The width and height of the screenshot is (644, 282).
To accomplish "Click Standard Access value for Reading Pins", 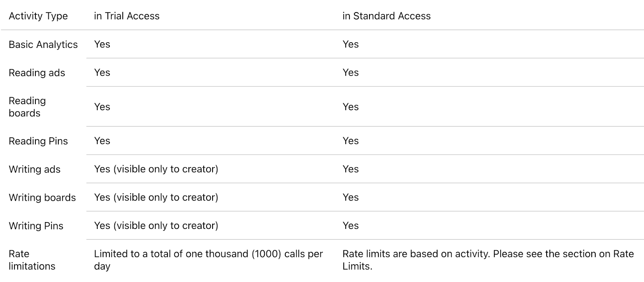I will [x=351, y=141].
